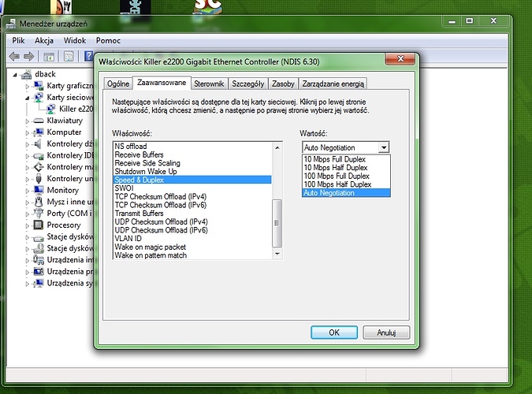This screenshot has width=532, height=394.
Task: Open the Akcja menu
Action: click(44, 41)
